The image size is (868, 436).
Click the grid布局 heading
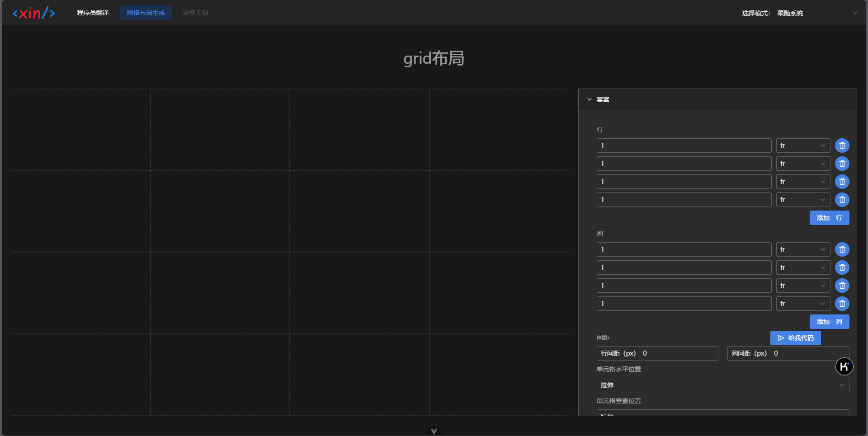434,58
